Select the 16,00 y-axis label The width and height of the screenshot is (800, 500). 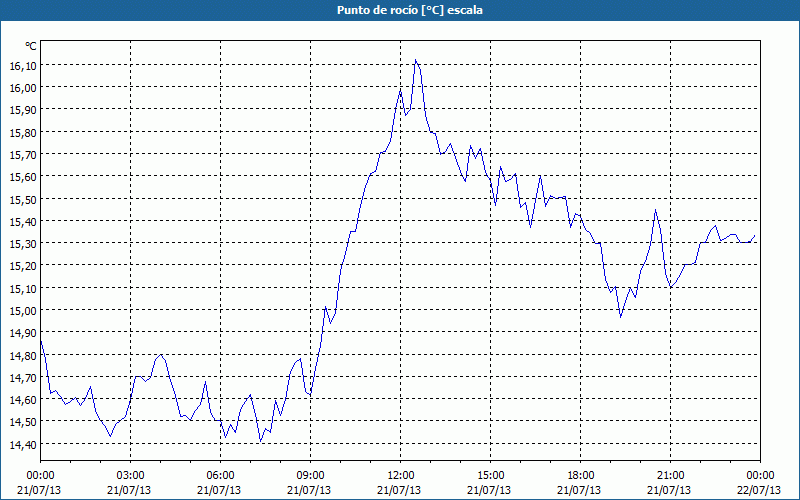click(x=23, y=87)
